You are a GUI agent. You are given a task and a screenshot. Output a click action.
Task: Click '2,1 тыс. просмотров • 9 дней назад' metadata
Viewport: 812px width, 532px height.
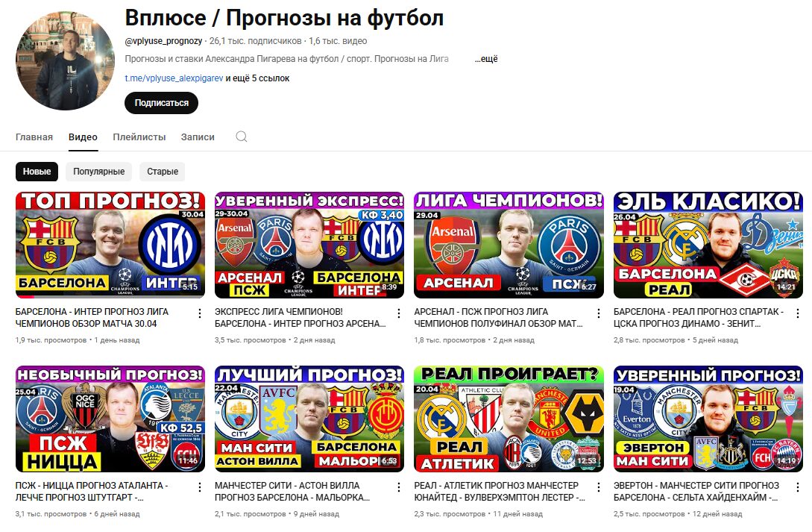pyautogui.click(x=277, y=514)
